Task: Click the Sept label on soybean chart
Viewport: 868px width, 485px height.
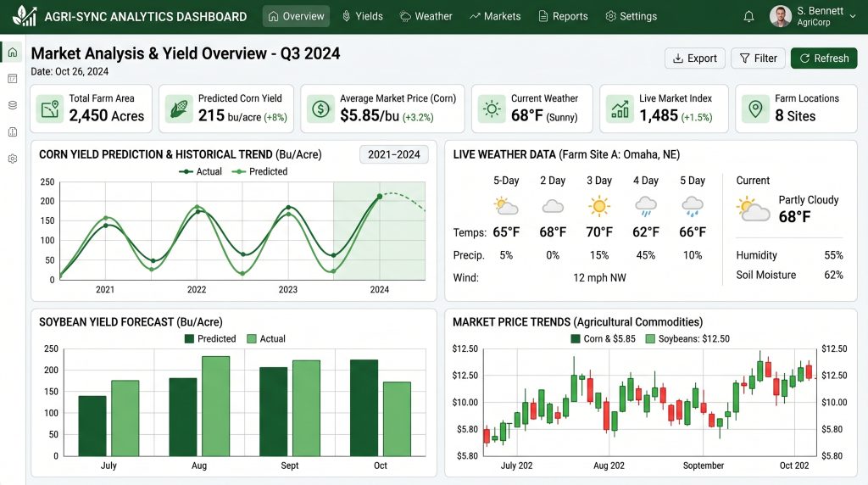Action: [290, 465]
